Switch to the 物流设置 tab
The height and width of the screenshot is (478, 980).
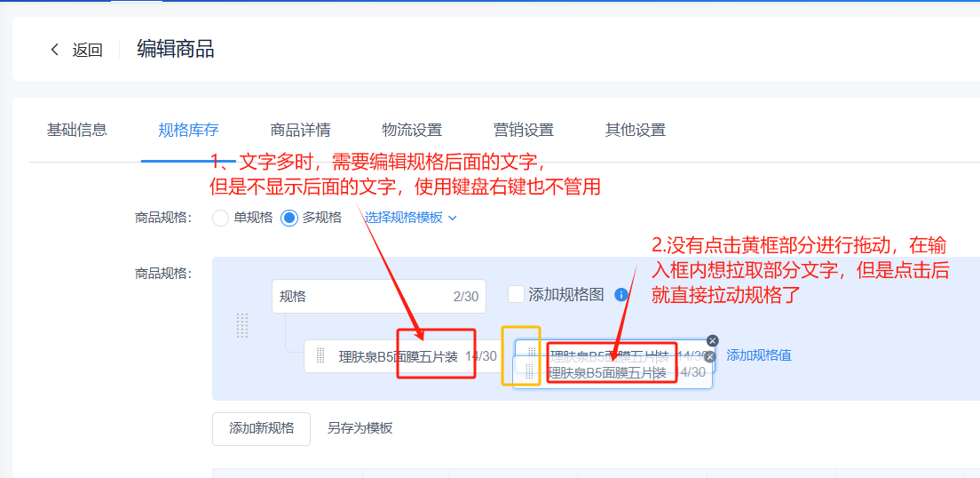(x=412, y=130)
